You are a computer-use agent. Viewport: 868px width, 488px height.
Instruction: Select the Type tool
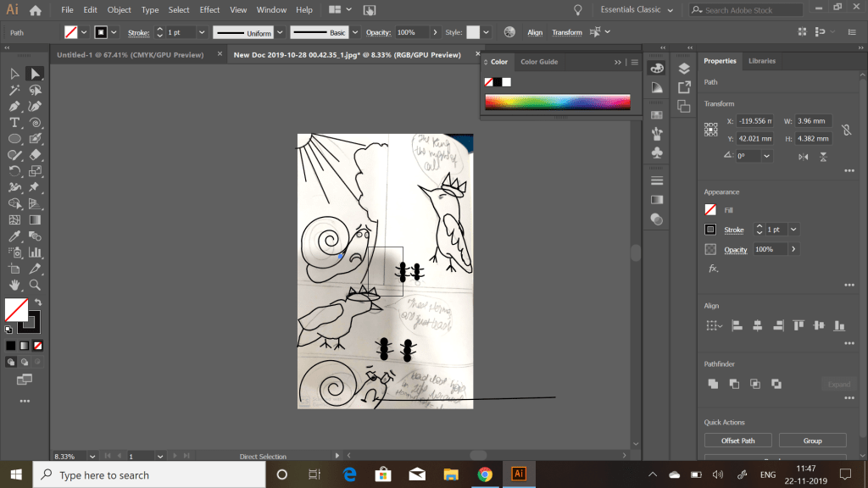pos(14,122)
